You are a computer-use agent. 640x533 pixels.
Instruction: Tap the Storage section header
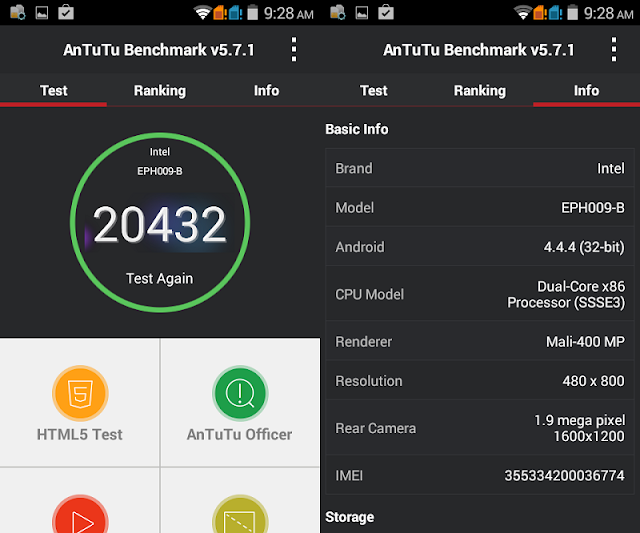[349, 517]
